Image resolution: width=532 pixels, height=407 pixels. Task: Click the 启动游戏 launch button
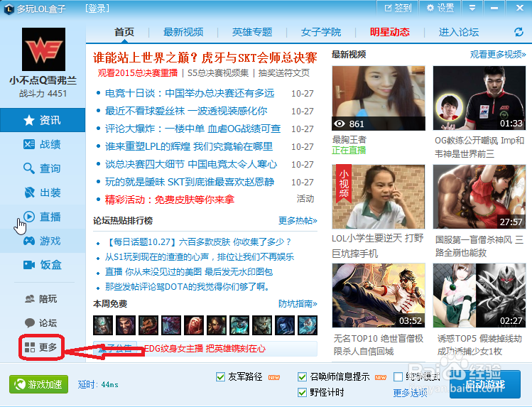click(485, 384)
